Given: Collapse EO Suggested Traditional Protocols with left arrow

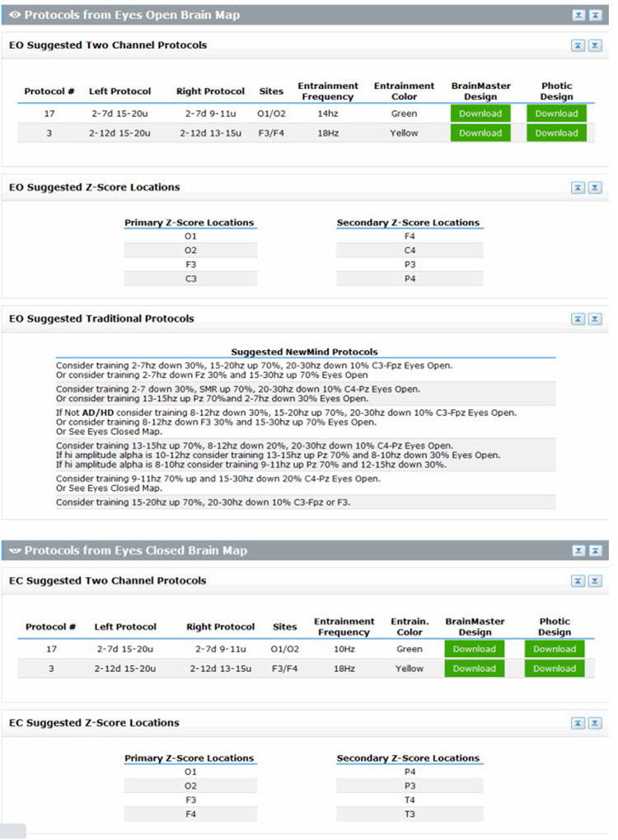Looking at the screenshot, I should coord(578,319).
